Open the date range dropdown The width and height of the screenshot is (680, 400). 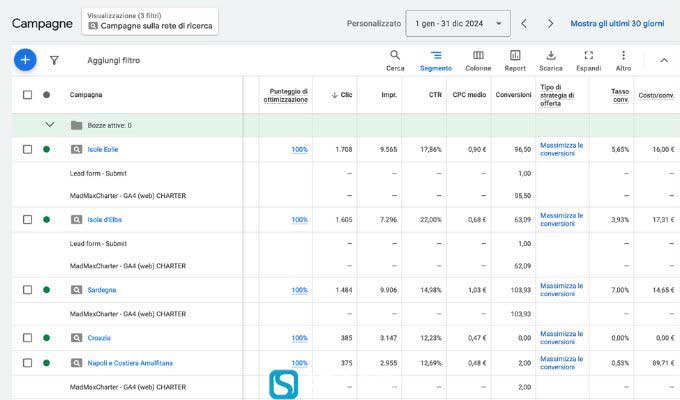(458, 23)
